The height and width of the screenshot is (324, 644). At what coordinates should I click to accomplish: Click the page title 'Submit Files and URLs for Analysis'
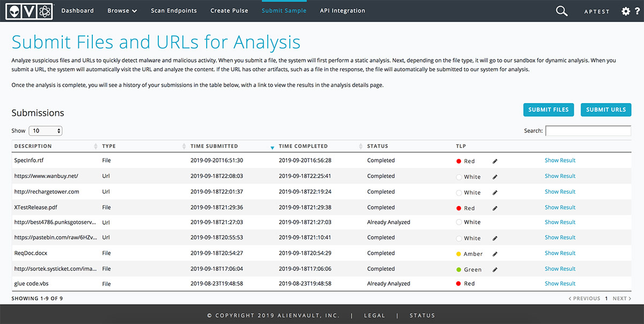click(156, 42)
